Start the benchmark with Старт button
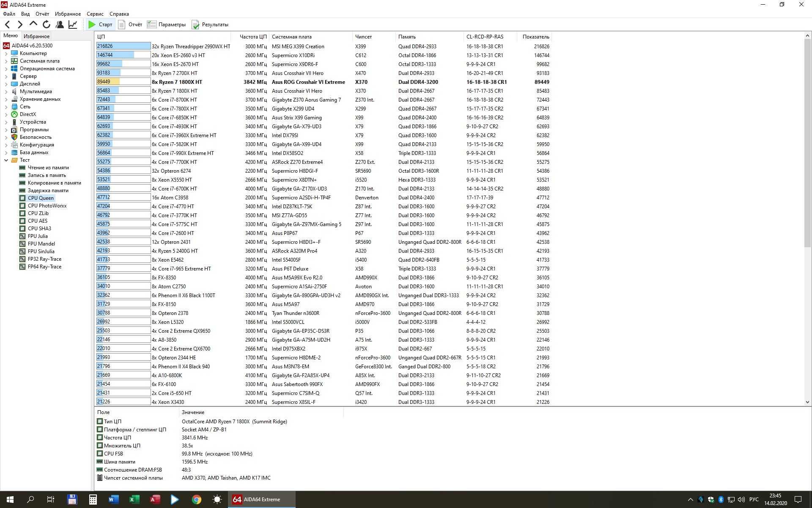 (x=100, y=25)
